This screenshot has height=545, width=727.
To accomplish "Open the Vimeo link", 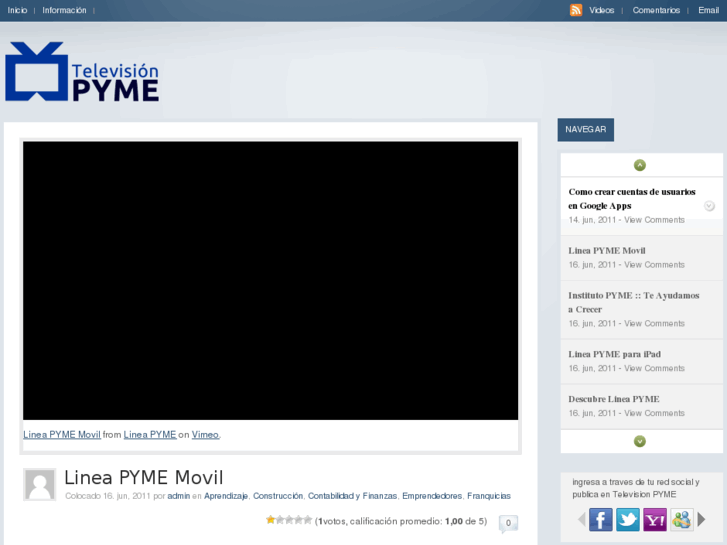I will coord(205,435).
